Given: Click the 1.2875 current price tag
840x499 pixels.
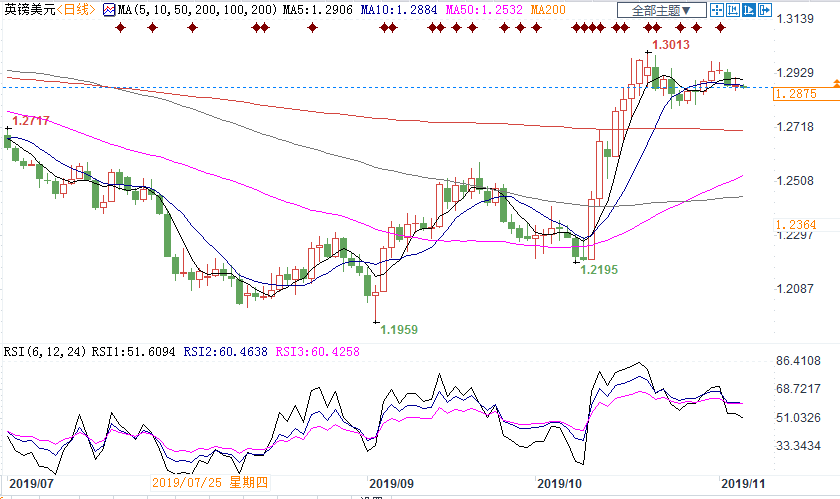Looking at the screenshot, I should (x=804, y=93).
